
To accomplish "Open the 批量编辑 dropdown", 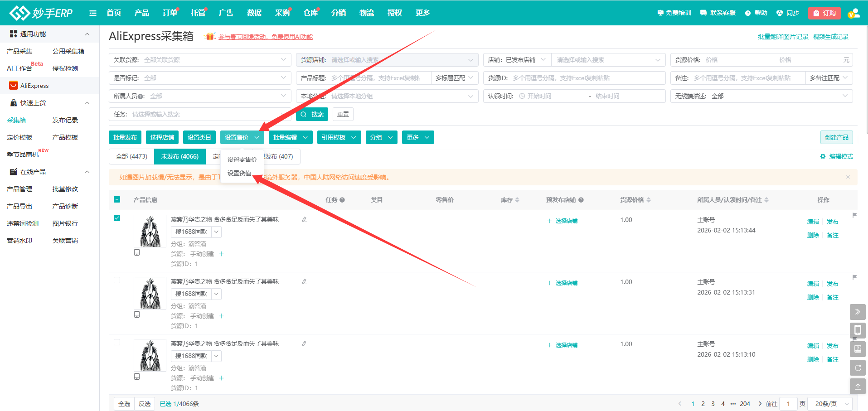I will pos(291,137).
